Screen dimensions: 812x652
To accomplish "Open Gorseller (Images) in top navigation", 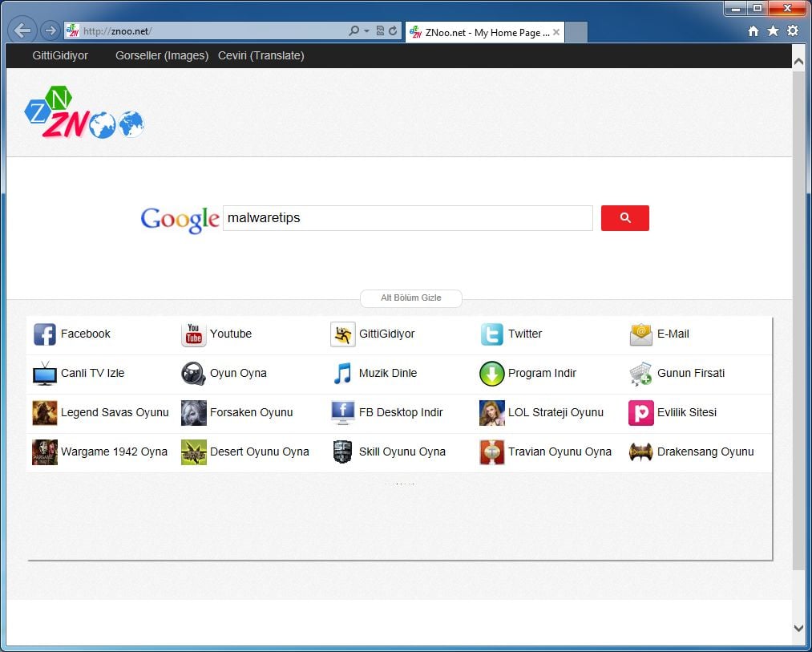I will click(162, 55).
